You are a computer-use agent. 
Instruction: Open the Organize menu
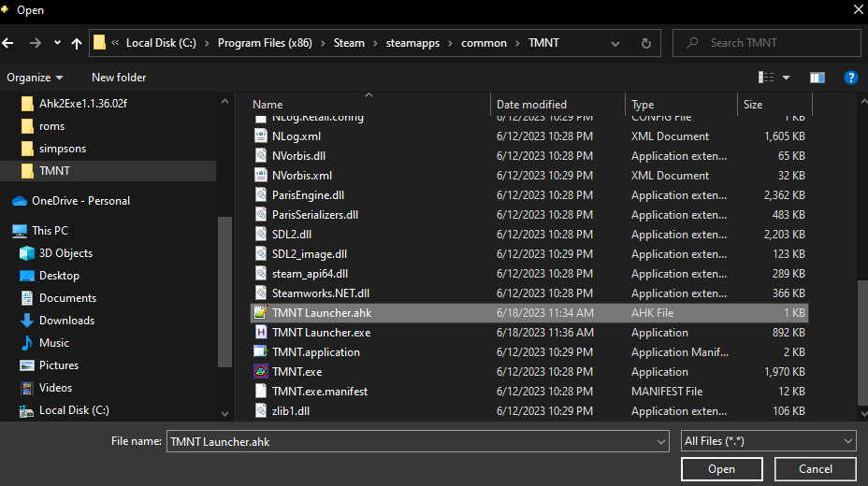[x=35, y=78]
